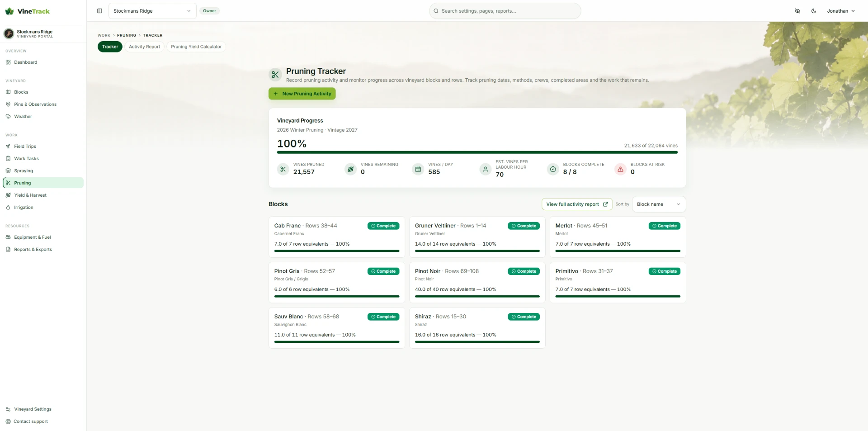Open the Cab Franc block card
Viewport: 868px width, 431px height.
tap(337, 237)
